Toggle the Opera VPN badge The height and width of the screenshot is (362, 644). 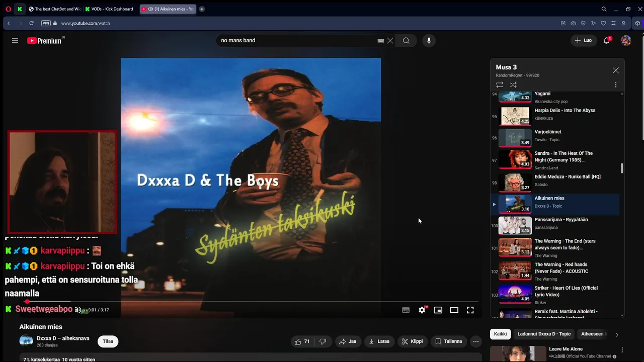[x=46, y=23]
